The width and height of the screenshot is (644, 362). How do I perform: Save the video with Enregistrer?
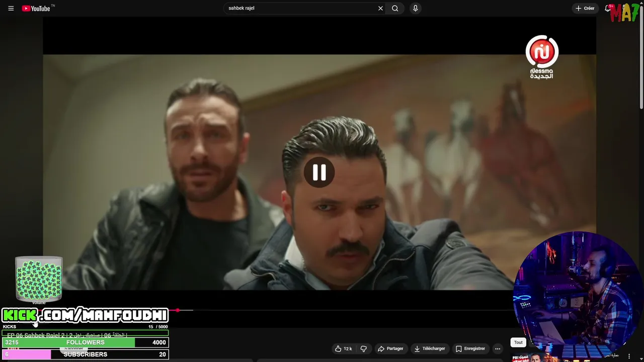pos(470,348)
